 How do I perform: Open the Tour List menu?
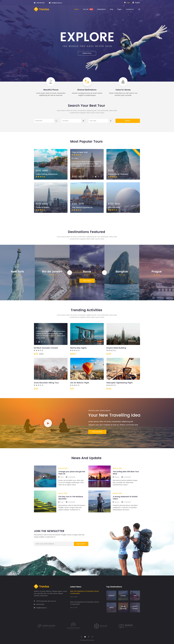point(85,9)
